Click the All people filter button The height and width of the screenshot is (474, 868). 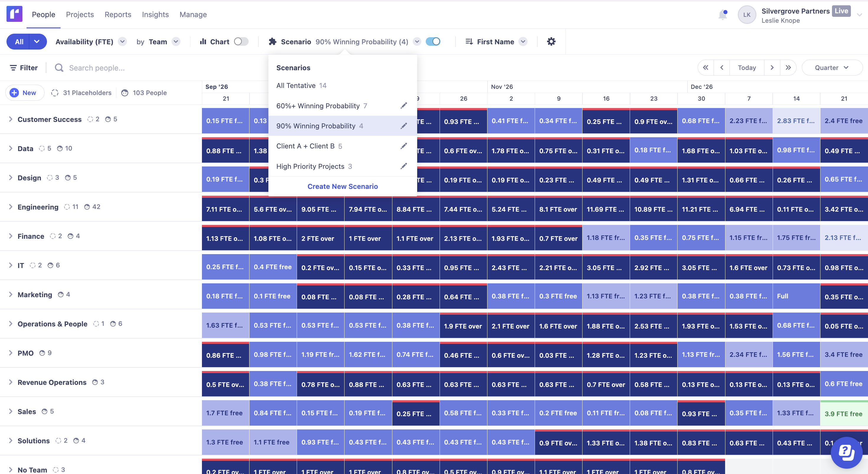(x=18, y=42)
